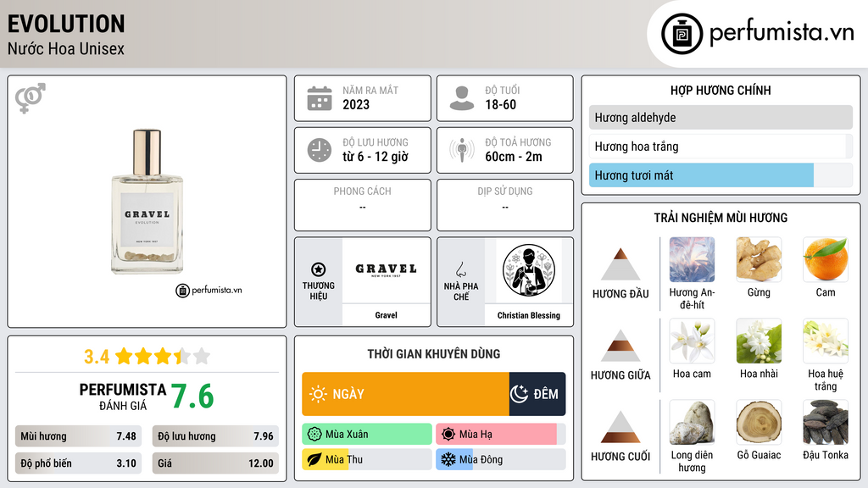Click the nose icon above Nhà pha chế

coord(460,269)
